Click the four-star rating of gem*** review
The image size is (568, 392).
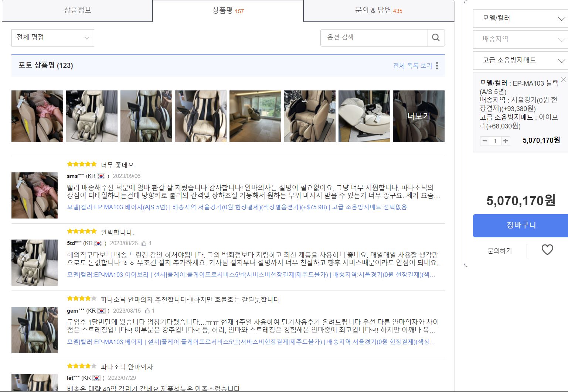82,298
